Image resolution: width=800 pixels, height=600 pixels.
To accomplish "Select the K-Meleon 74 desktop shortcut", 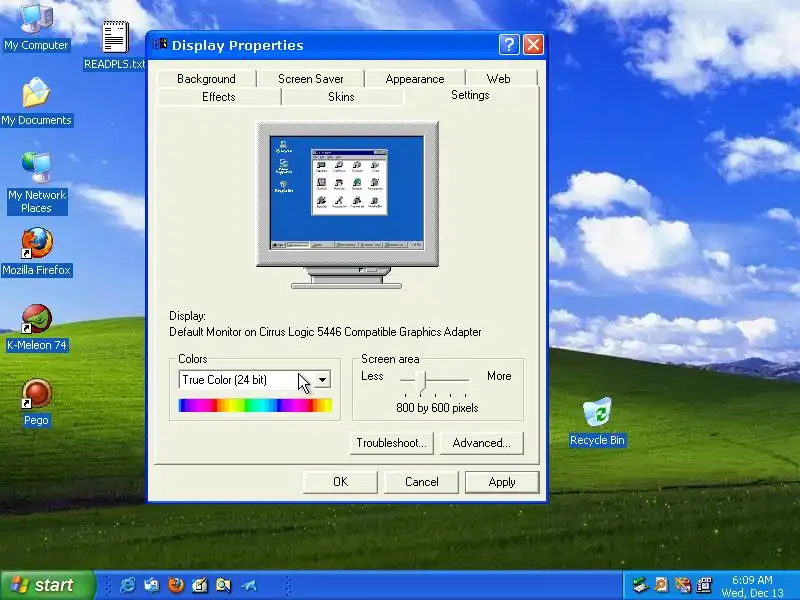I will coord(36,328).
